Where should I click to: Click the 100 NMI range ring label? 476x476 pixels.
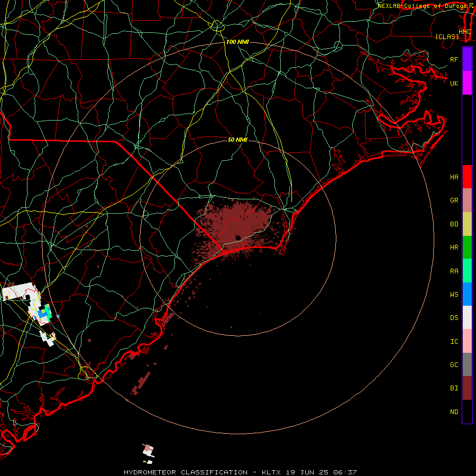click(x=237, y=42)
